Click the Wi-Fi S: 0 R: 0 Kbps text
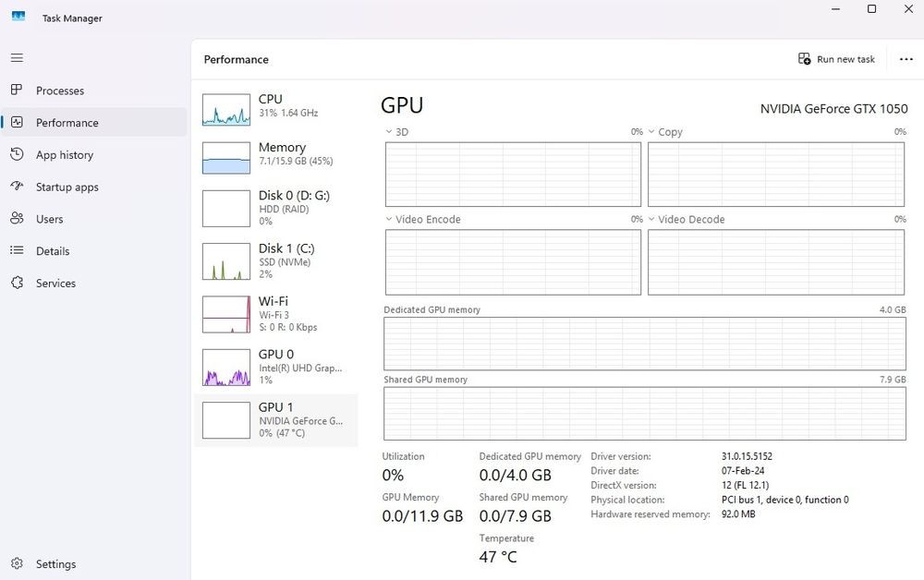 (288, 327)
